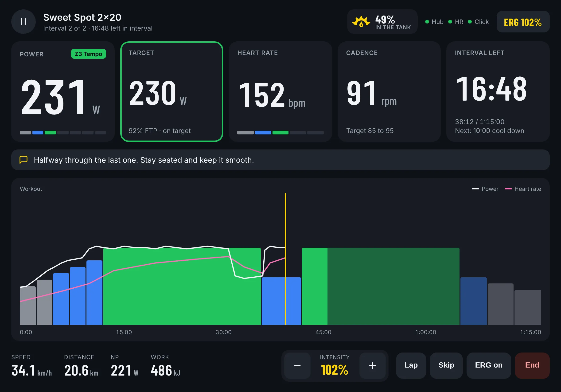Click the Intensity 102% value

click(x=335, y=370)
